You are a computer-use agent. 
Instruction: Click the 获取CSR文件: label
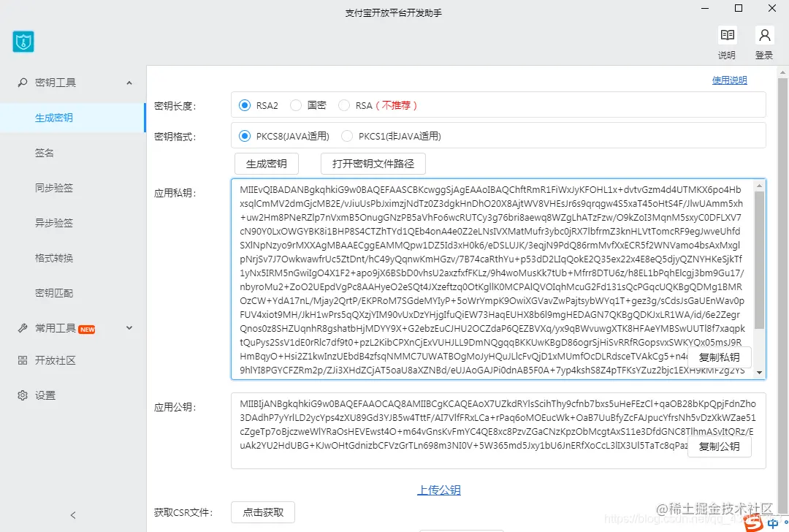[x=183, y=512]
